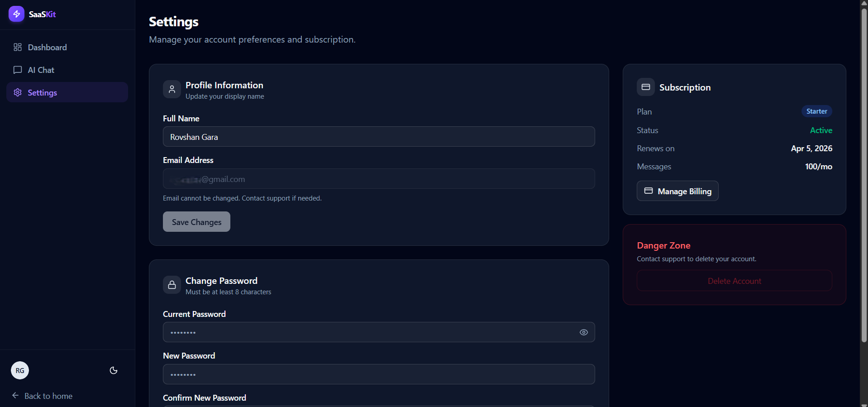The height and width of the screenshot is (407, 868).
Task: Focus the New Password field
Action: point(379,374)
